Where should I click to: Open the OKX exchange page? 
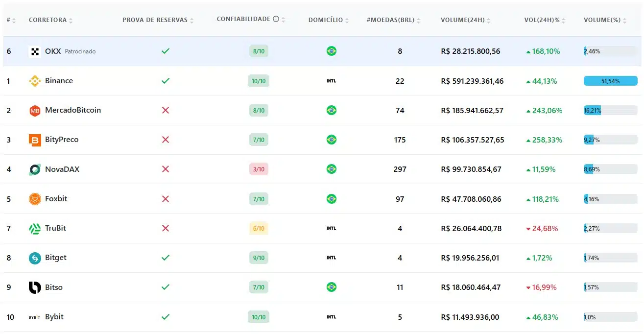coord(53,51)
